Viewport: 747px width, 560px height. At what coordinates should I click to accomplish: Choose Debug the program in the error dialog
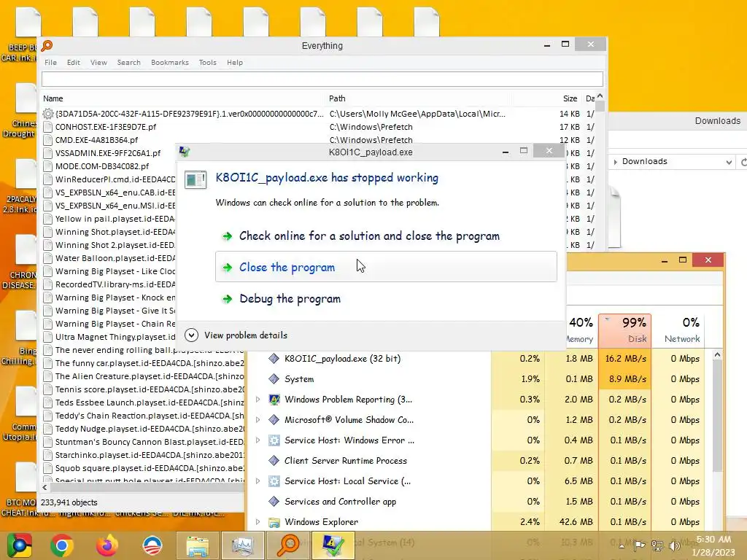(386, 299)
